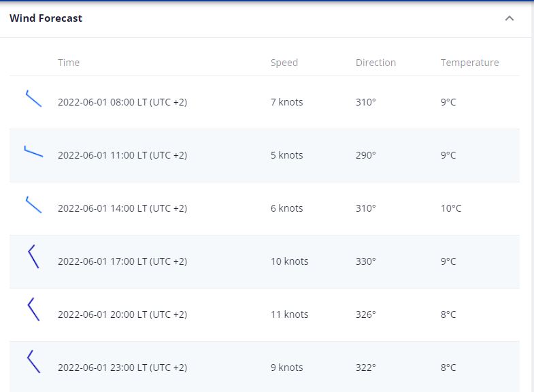Viewport: 534px width, 392px height.
Task: Click the 290° direction value
Action: point(365,155)
